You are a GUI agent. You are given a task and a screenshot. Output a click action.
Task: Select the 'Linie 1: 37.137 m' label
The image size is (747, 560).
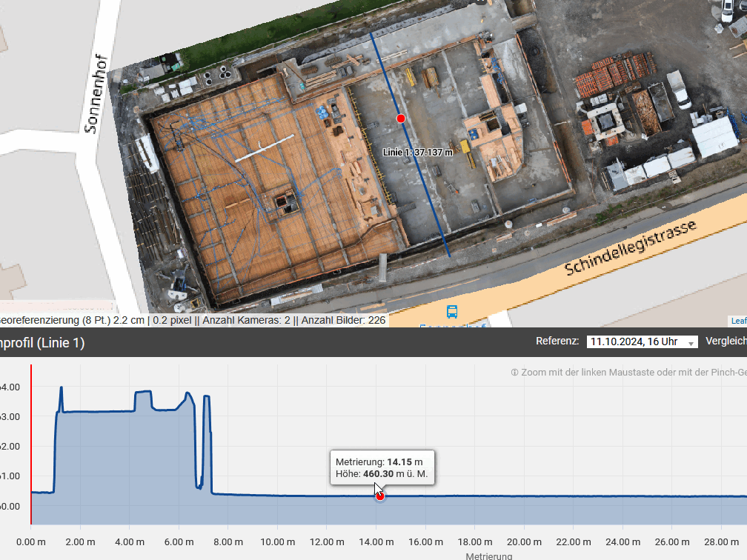point(417,152)
